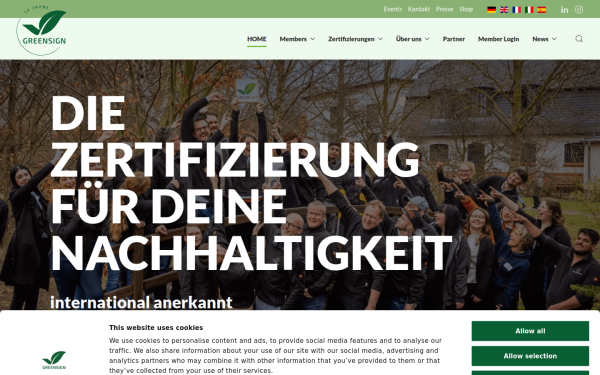The height and width of the screenshot is (375, 600).
Task: Go to the HOME menu item
Action: tap(257, 39)
